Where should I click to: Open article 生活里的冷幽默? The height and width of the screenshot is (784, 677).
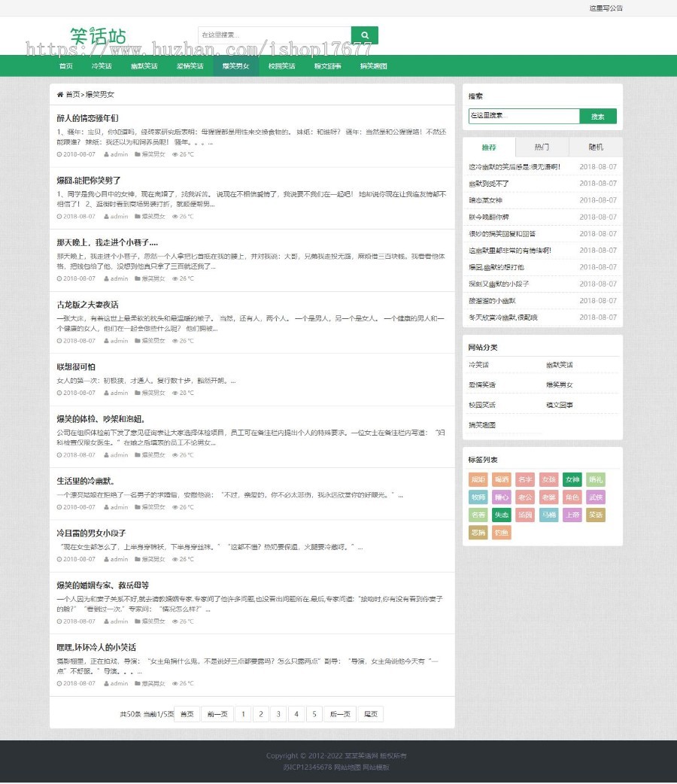click(x=86, y=481)
